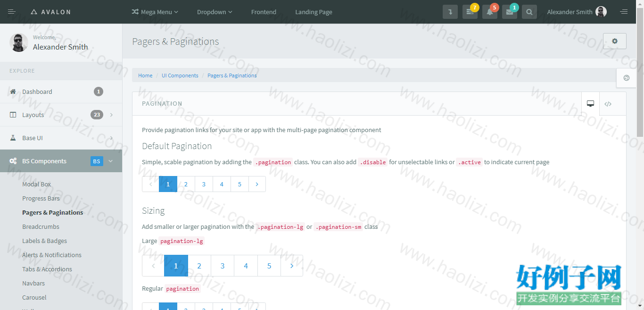
Task: Click the Base UI flask icon
Action: point(13,138)
